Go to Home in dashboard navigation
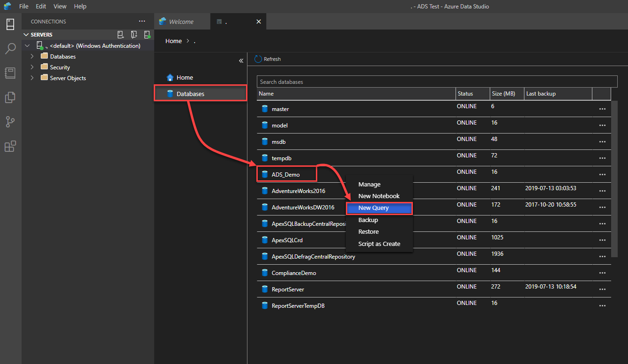 click(184, 78)
